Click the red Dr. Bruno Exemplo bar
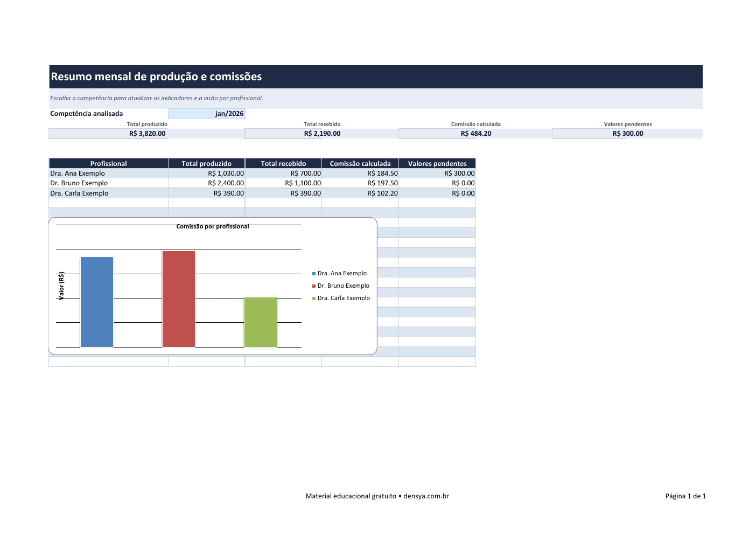756x535 pixels. [x=179, y=299]
